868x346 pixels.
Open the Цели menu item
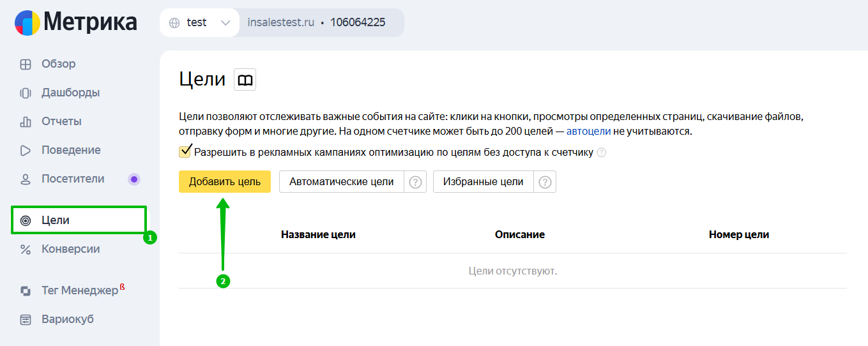56,220
